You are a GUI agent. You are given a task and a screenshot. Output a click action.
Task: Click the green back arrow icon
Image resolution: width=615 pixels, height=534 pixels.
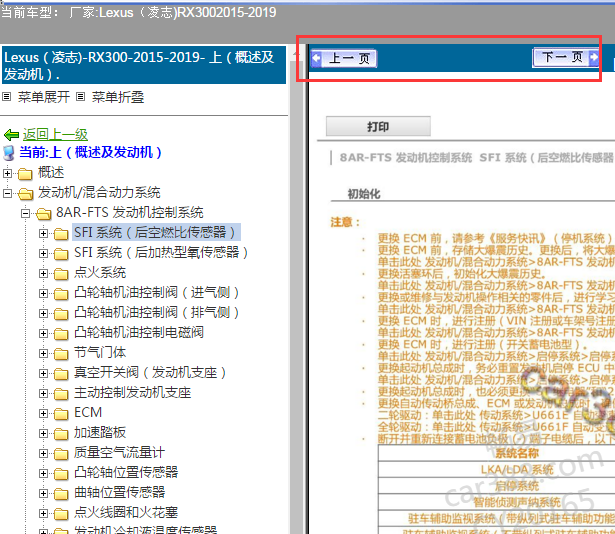pyautogui.click(x=11, y=135)
